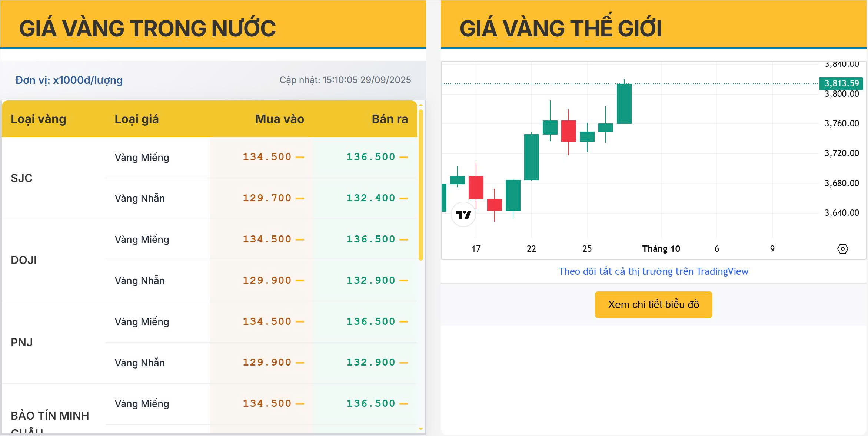The width and height of the screenshot is (868, 436).
Task: Click the TradingView logo on the chart
Action: [463, 215]
